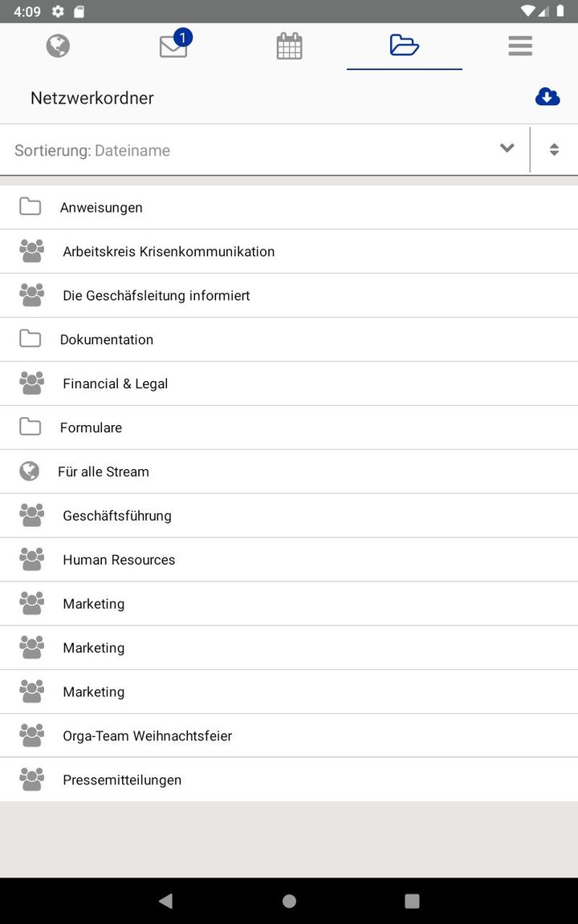Expand the sorting chevron arrow
The width and height of the screenshot is (578, 924).
(507, 148)
